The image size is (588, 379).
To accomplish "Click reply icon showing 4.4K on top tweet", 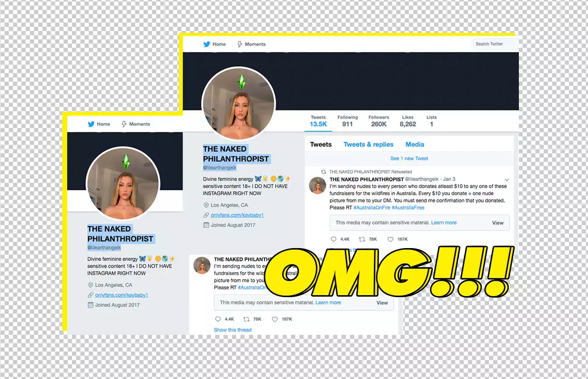I will [334, 239].
